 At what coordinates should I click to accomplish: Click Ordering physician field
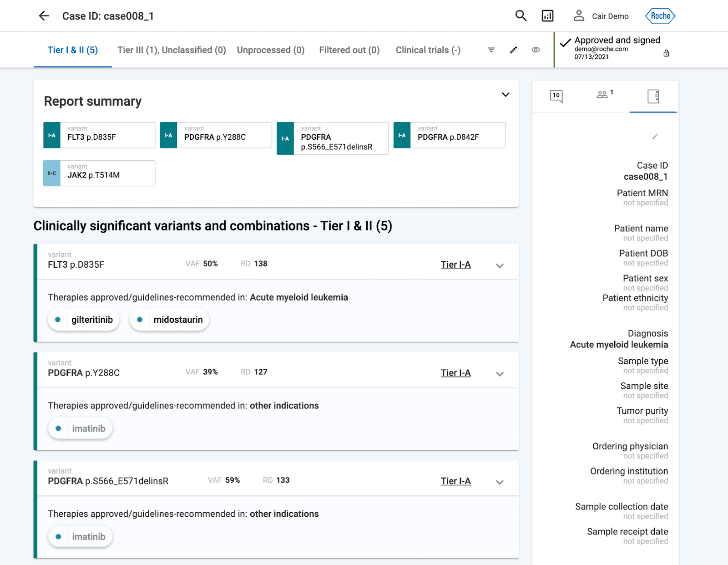point(630,451)
